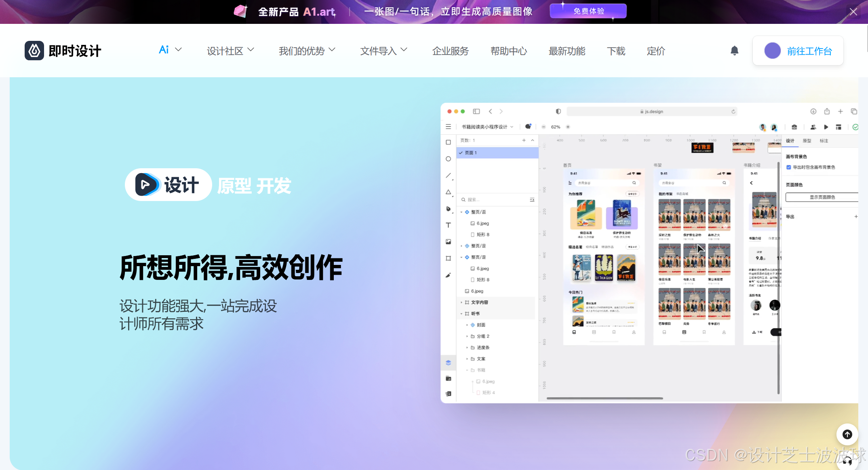The width and height of the screenshot is (868, 470).
Task: Click the 即时设计 logo icon
Action: click(34, 51)
